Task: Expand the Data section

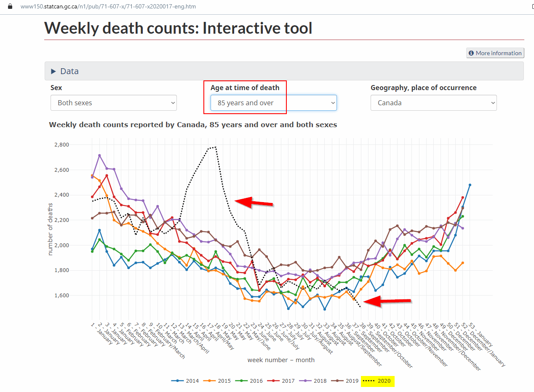Action: [284, 71]
